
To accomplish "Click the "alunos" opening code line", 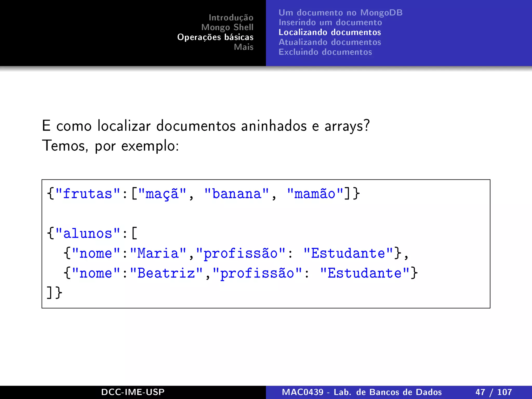I will click(x=92, y=233).
